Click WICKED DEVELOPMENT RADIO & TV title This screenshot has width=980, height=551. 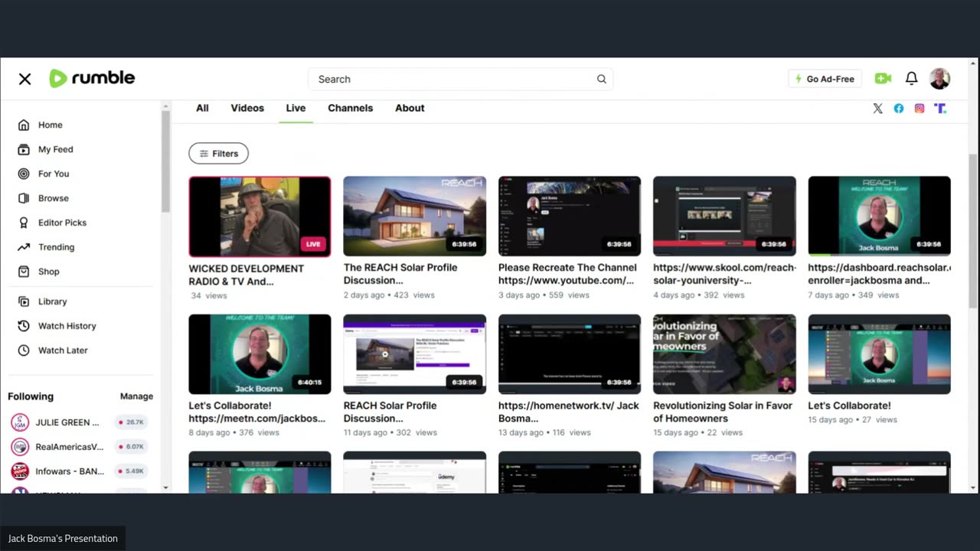[x=246, y=275]
